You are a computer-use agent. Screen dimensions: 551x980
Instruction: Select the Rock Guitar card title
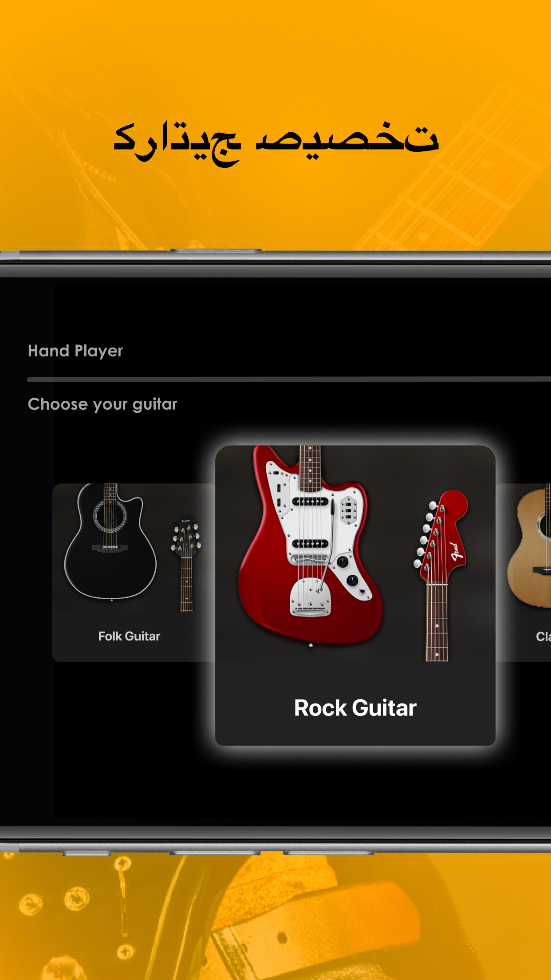pos(355,707)
